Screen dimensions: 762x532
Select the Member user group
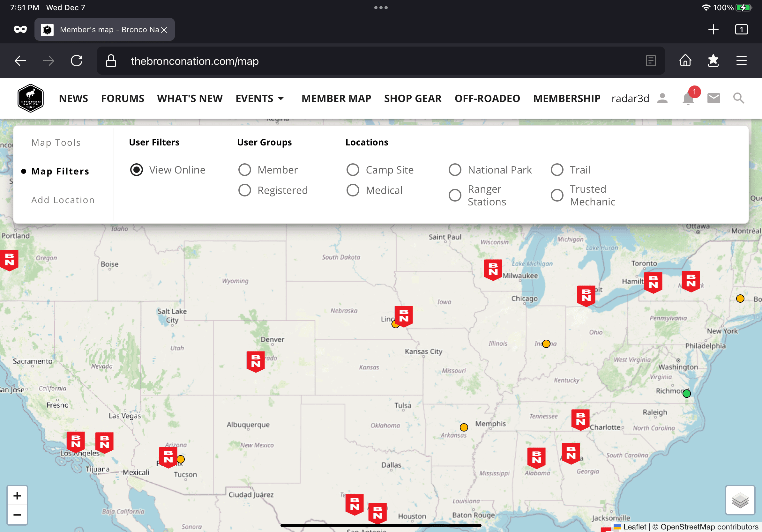point(245,170)
